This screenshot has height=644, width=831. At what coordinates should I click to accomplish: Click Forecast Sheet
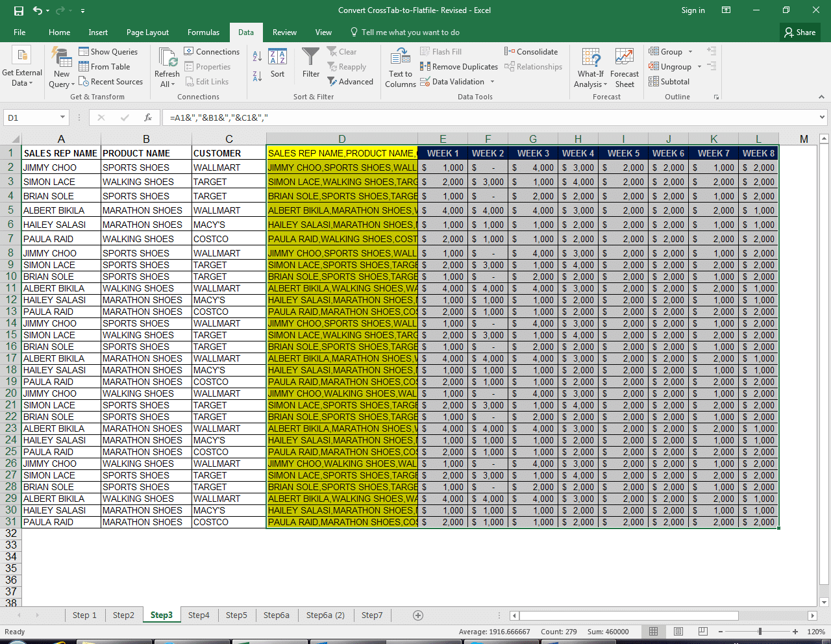point(625,68)
